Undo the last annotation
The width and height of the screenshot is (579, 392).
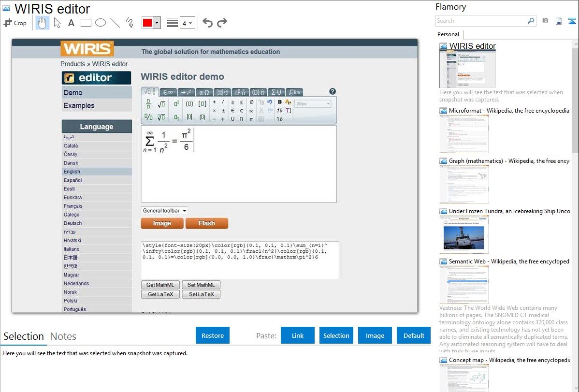click(207, 23)
